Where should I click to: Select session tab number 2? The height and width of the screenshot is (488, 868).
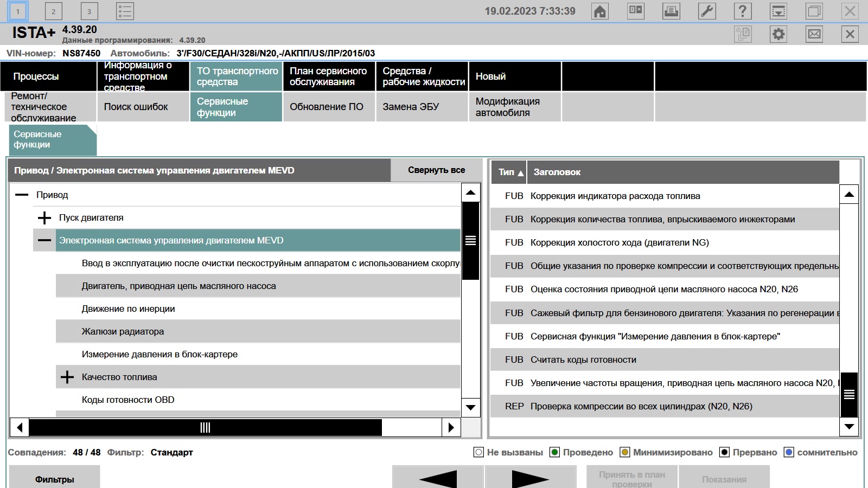coord(53,11)
